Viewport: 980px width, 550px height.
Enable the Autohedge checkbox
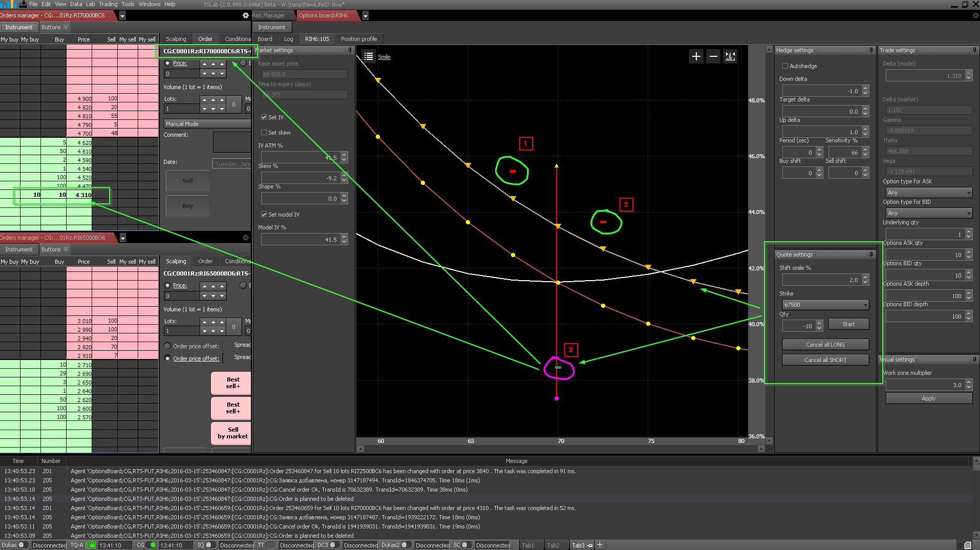coord(785,66)
